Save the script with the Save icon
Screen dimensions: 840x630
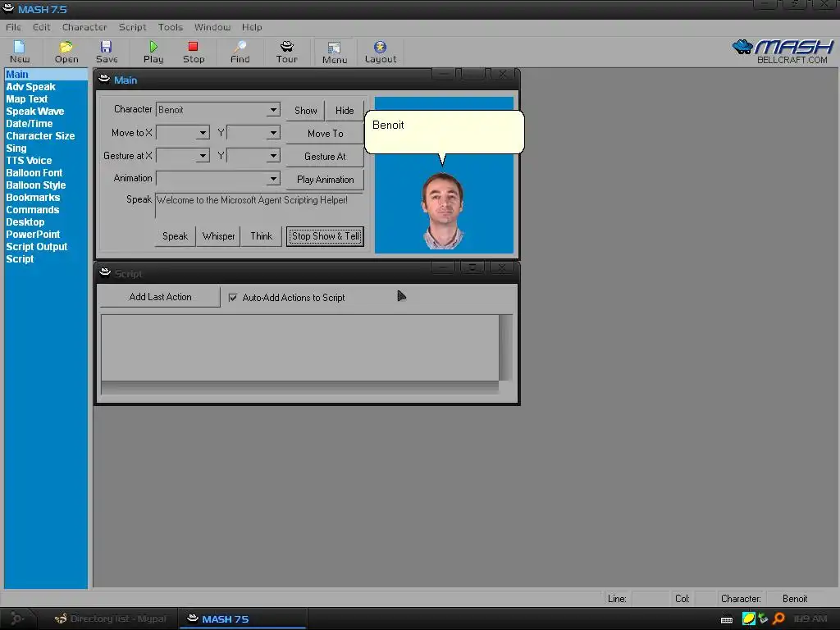click(x=107, y=52)
